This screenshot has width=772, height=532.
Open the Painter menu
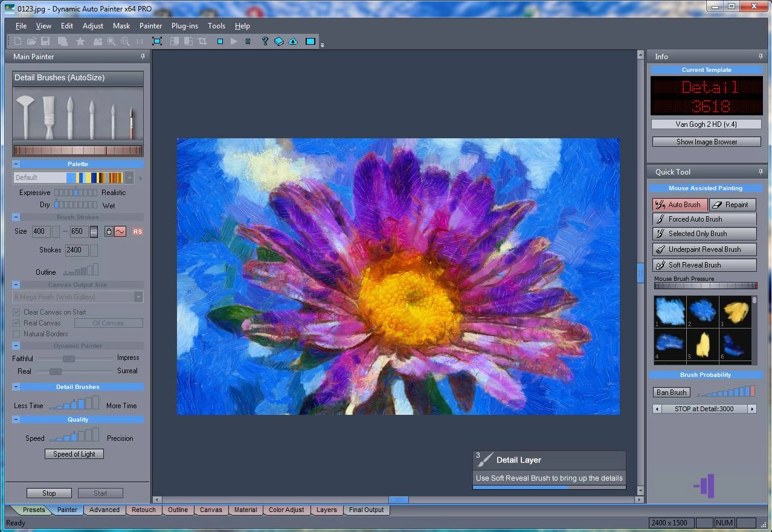(x=150, y=26)
